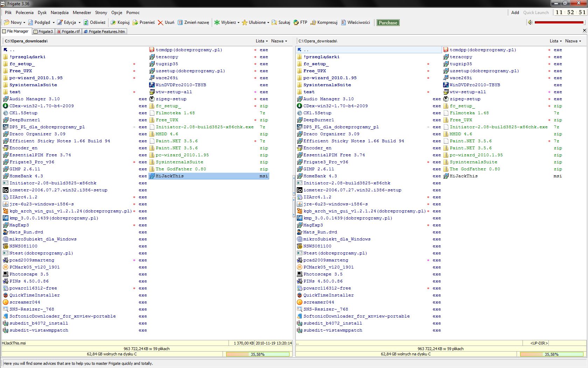Open Wybierz dropdown arrow
Viewport: 588px width, 368px height.
(x=238, y=22)
